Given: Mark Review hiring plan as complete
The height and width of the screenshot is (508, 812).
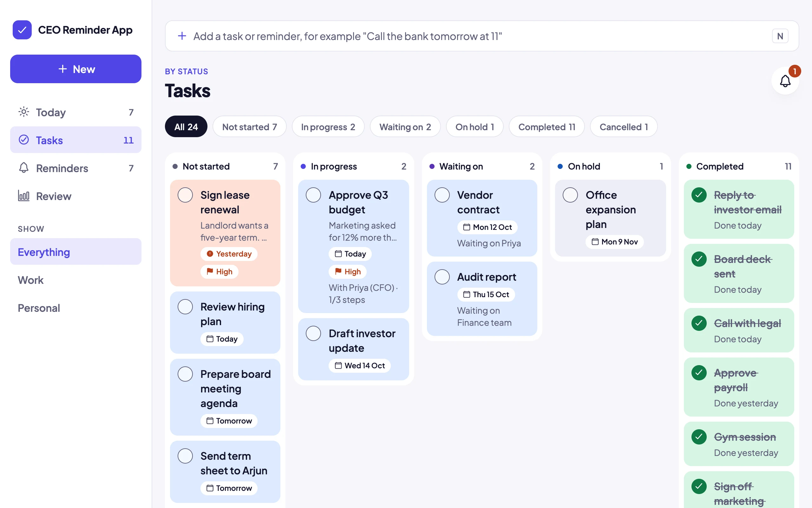Looking at the screenshot, I should pos(185,307).
